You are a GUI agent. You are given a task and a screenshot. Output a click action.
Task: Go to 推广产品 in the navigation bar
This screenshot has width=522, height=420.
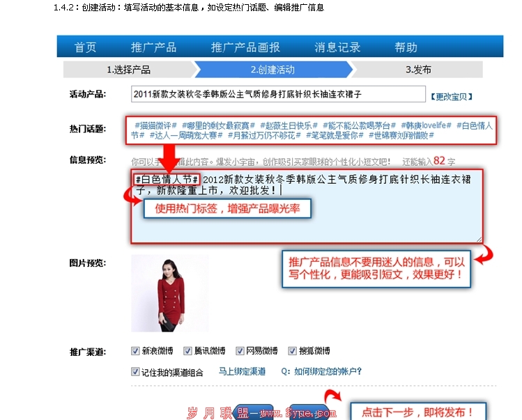153,47
